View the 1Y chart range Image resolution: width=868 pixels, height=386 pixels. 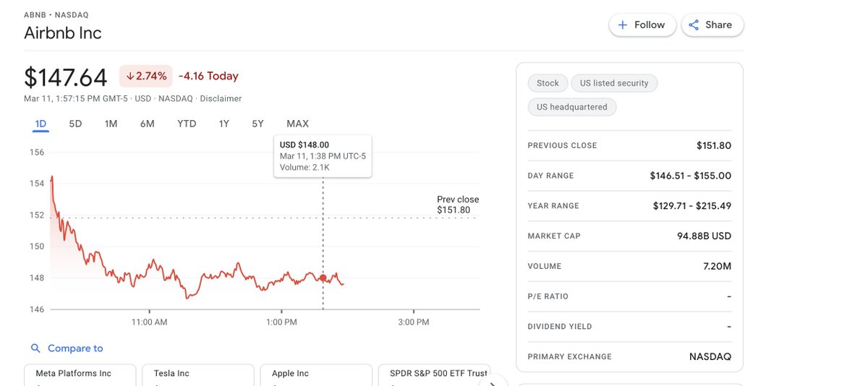point(224,124)
